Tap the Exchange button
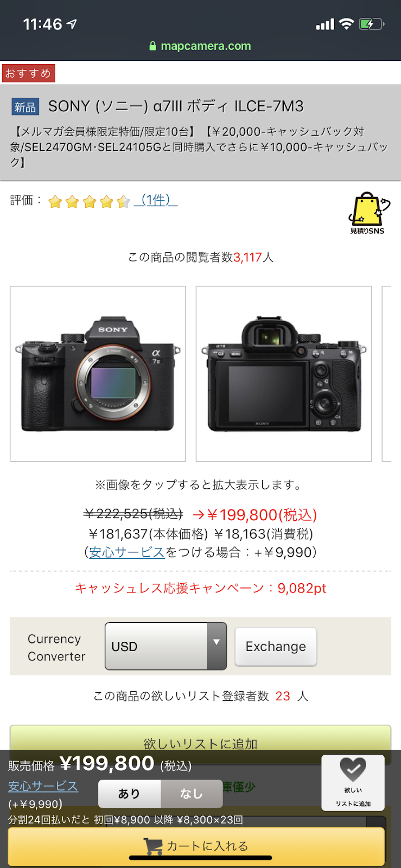 point(276,646)
